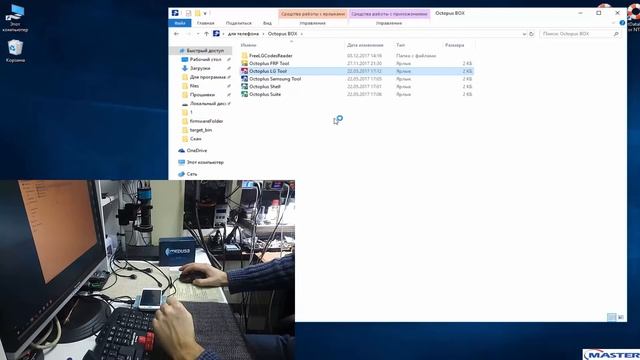Expand the address bar history dropdown
The image size is (640, 360).
click(x=524, y=34)
